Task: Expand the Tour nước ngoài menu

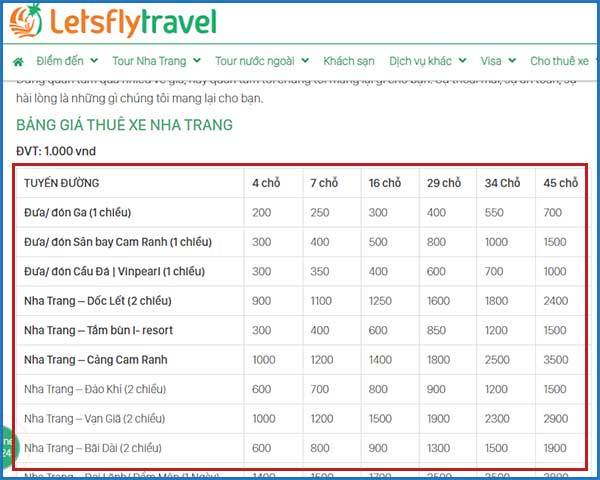Action: pos(261,61)
